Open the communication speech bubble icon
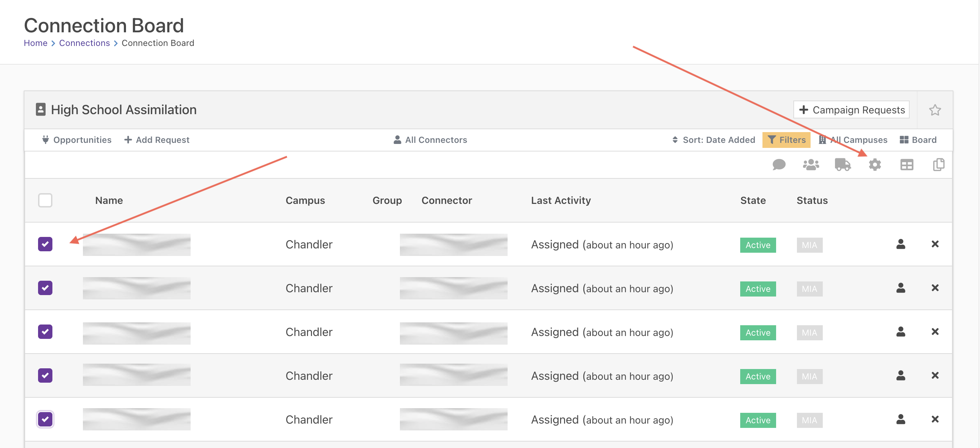The image size is (980, 448). pyautogui.click(x=779, y=165)
